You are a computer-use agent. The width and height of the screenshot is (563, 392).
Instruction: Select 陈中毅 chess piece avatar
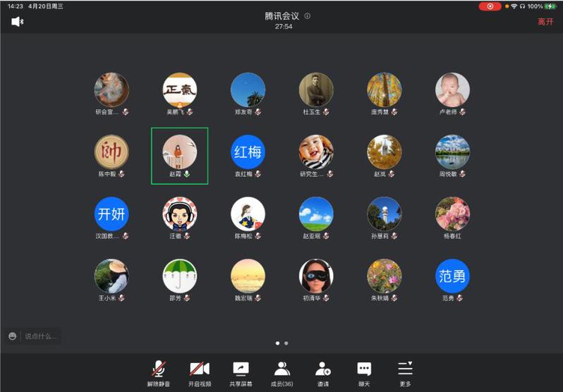pyautogui.click(x=111, y=152)
